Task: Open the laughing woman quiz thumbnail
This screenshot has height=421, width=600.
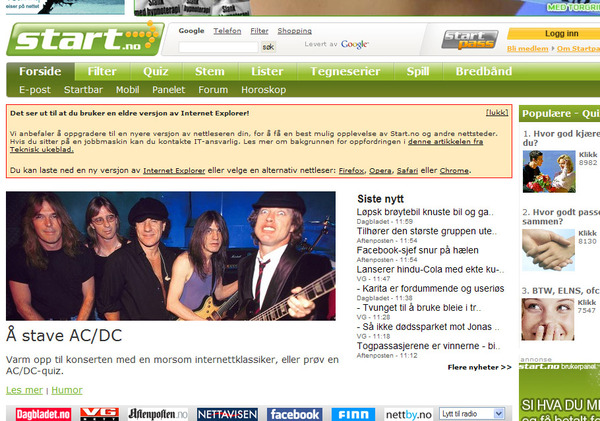Action: [548, 319]
